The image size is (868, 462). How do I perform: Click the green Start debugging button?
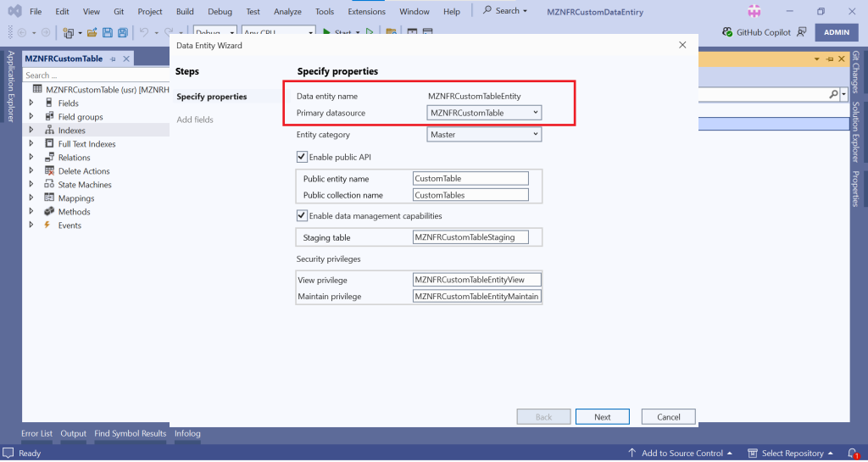[x=326, y=33]
